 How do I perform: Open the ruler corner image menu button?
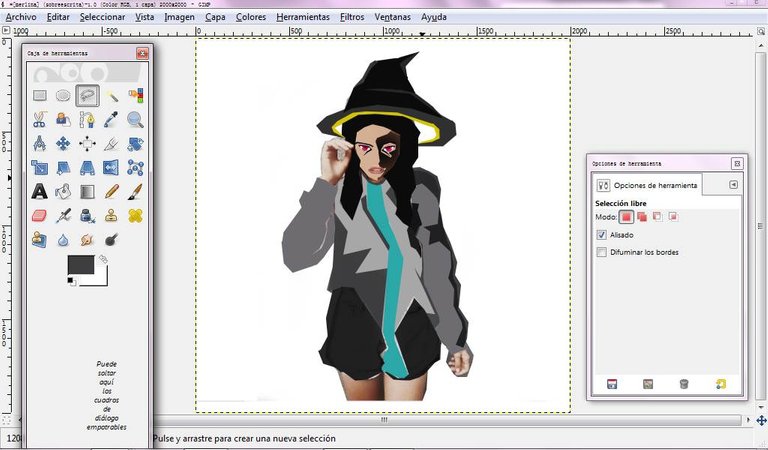6,30
